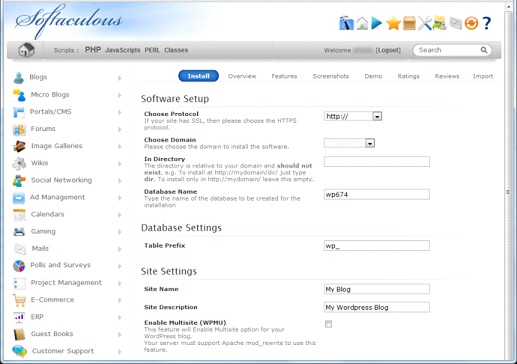Enable the Multisite (WPMU) checkbox
The width and height of the screenshot is (517, 364).
[x=328, y=324]
